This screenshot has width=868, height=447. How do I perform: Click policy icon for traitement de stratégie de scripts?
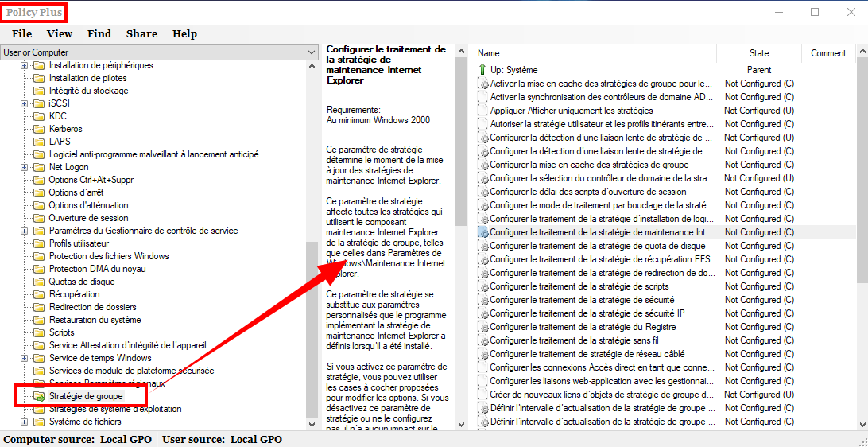483,286
